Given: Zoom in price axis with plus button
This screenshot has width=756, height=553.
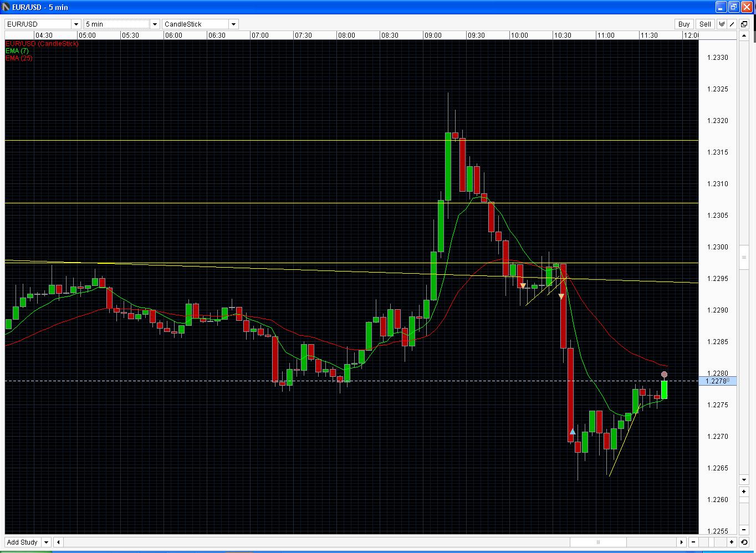Looking at the screenshot, I should [744, 491].
